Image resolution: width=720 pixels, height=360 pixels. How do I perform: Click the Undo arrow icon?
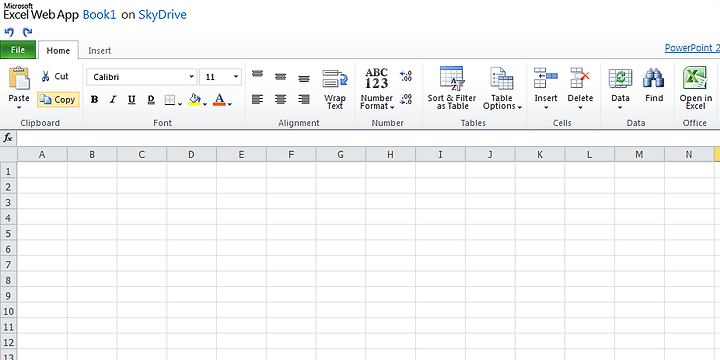click(x=9, y=32)
